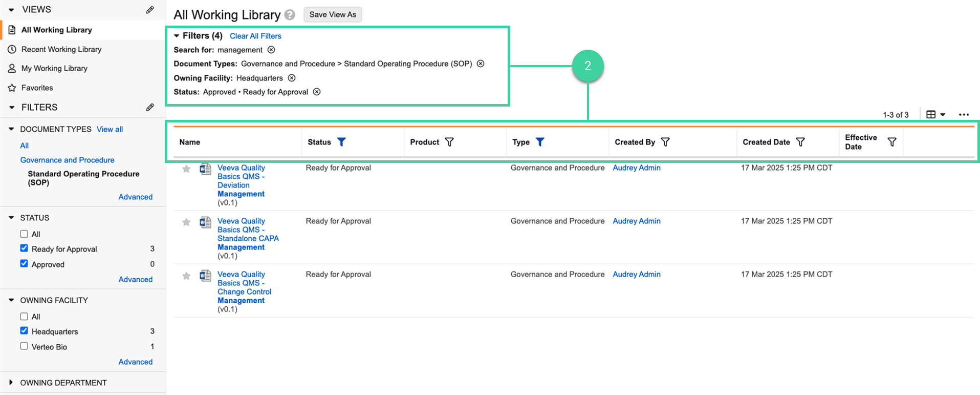Select All Working Library view

click(x=57, y=30)
